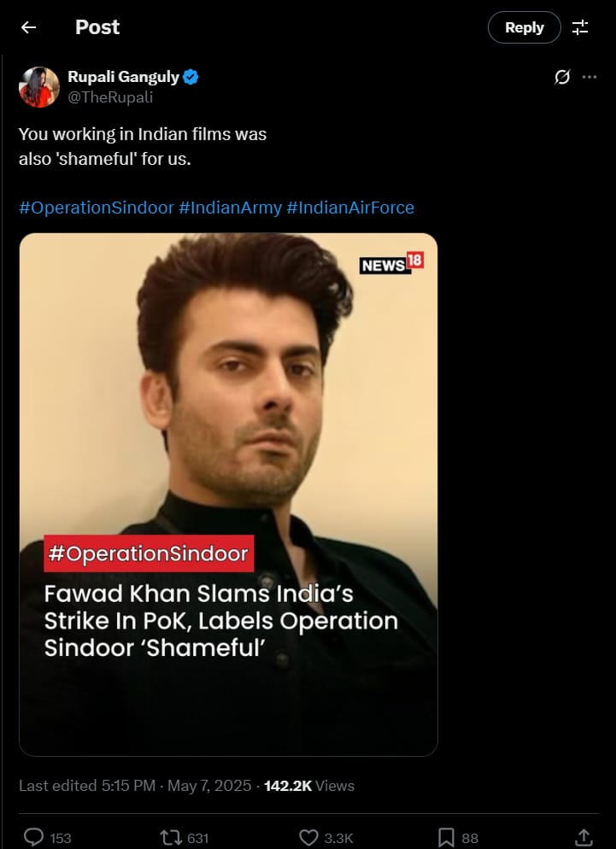Open reply sorting filter icon
The image size is (616, 849).
pos(580,27)
